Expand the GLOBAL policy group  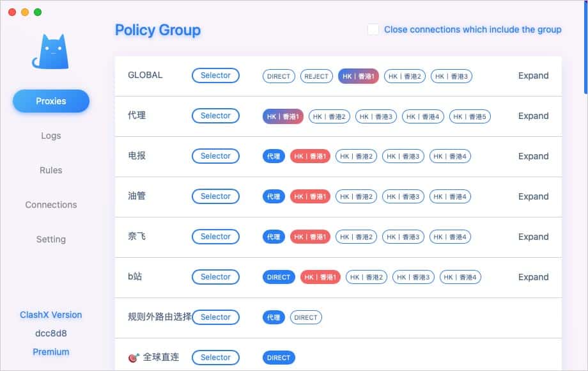(x=533, y=75)
